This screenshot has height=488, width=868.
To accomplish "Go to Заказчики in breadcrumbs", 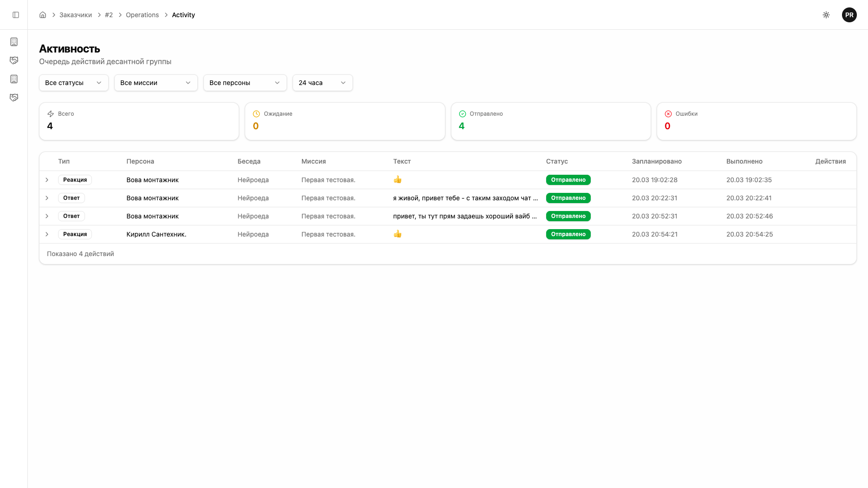I will point(76,15).
